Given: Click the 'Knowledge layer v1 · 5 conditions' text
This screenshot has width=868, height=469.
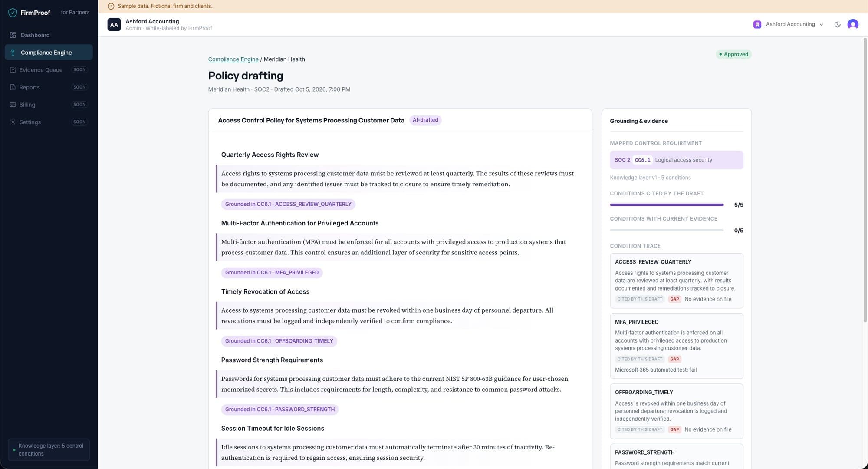Looking at the screenshot, I should (650, 178).
